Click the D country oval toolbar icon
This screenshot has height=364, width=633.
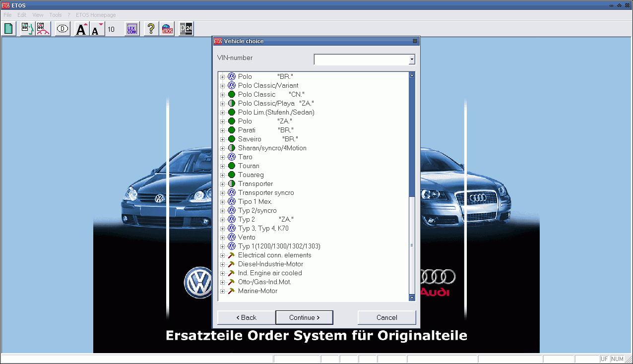tap(63, 29)
